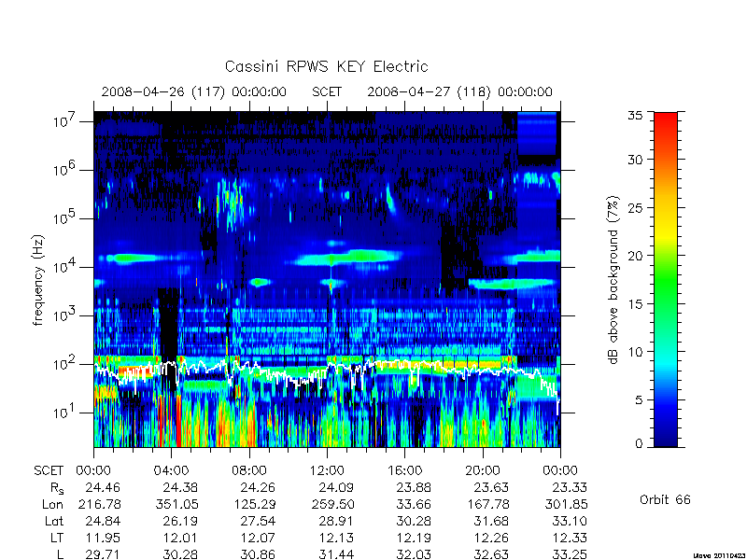The image size is (747, 560).
Task: Click the Lat value 33.10
Action: tap(570, 522)
